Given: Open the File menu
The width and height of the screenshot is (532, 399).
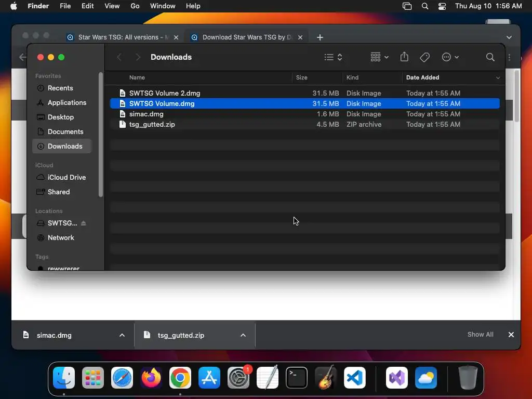Looking at the screenshot, I should [65, 6].
